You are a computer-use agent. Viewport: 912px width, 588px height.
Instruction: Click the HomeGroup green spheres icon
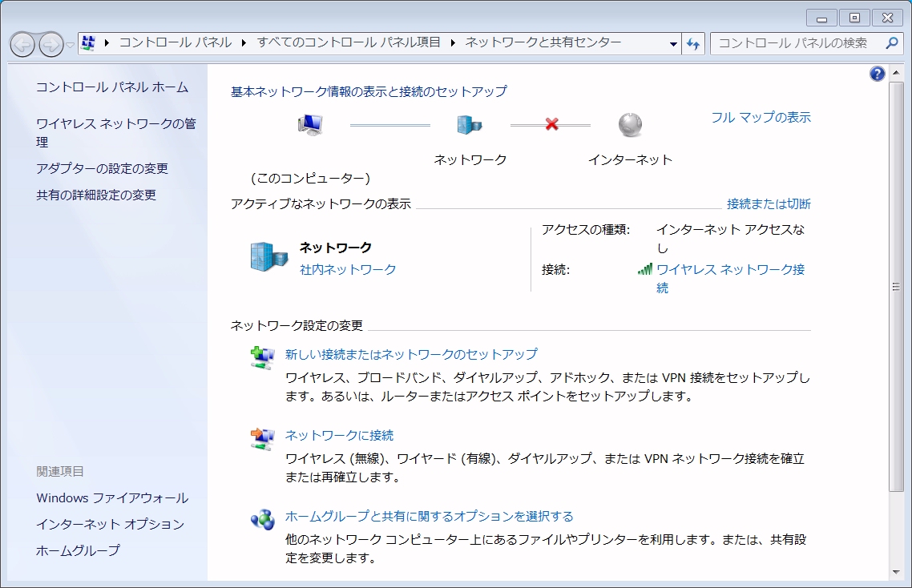point(260,519)
